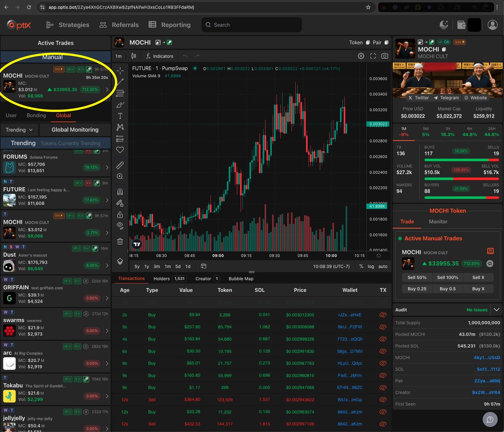The width and height of the screenshot is (504, 432).
Task: Expand the FORUMS token row arrow
Action: [x=107, y=167]
